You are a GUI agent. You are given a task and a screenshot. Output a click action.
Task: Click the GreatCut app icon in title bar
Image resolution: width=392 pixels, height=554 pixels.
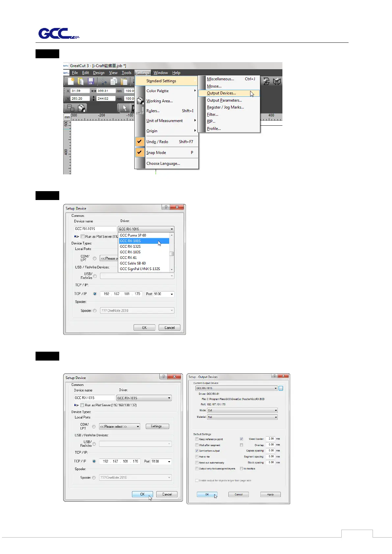66,65
